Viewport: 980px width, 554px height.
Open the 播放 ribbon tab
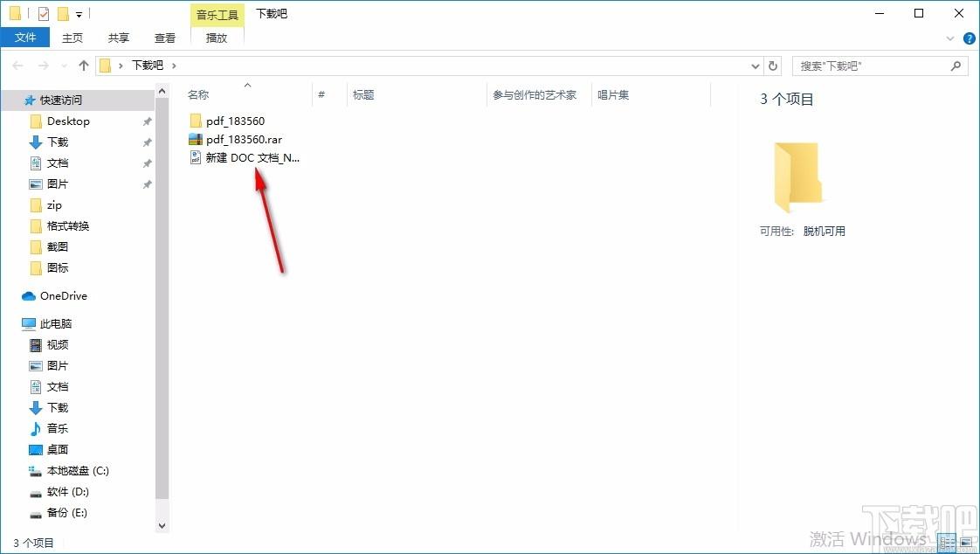point(217,38)
